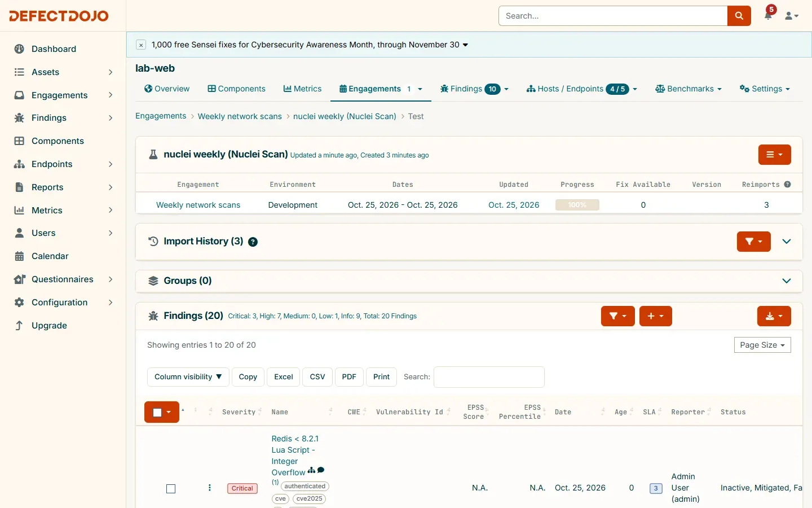Focus the findings table Search field
812x508 pixels.
(x=489, y=377)
